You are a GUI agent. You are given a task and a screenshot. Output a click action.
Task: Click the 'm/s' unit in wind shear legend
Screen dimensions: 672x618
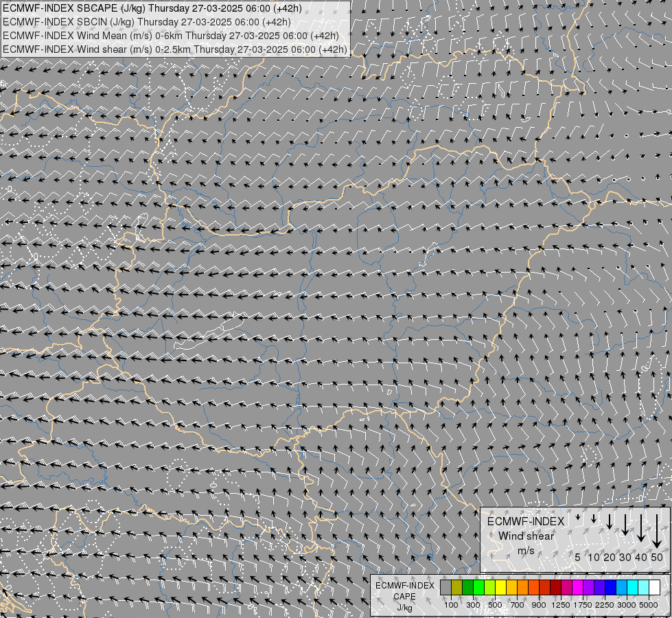coord(526,551)
